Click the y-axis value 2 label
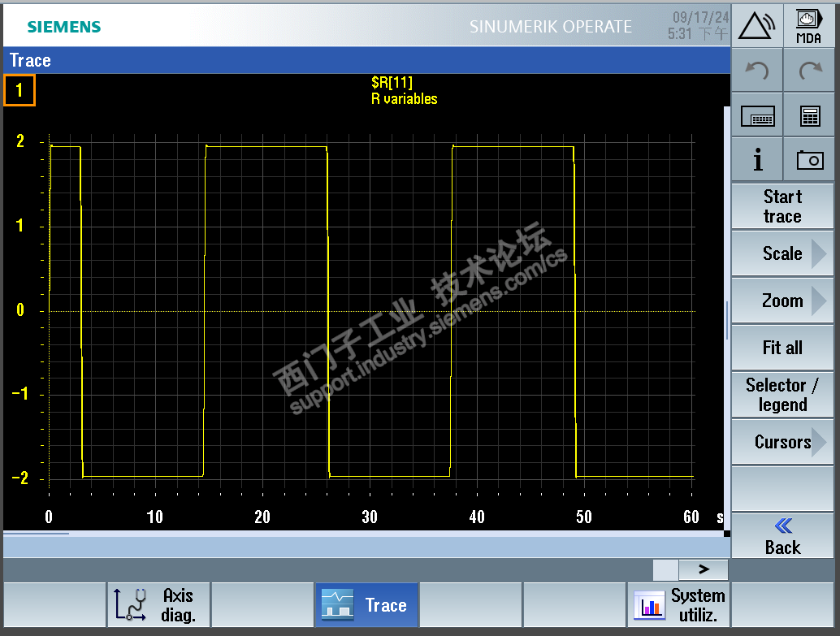The height and width of the screenshot is (636, 840). click(x=20, y=141)
